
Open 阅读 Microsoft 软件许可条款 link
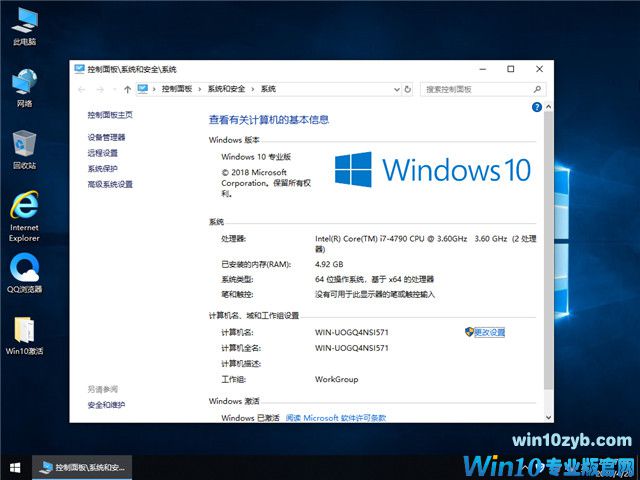point(336,418)
